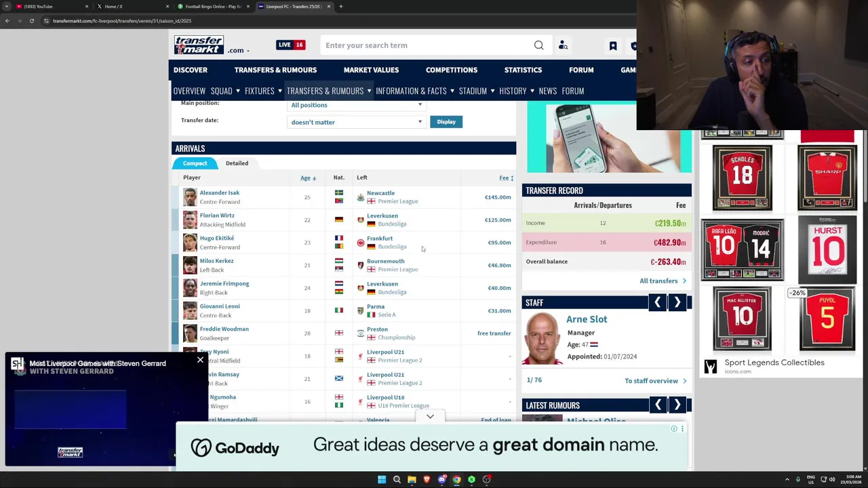Expand the FIXTURES submenu arrow
This screenshot has width=868, height=488.
279,91
